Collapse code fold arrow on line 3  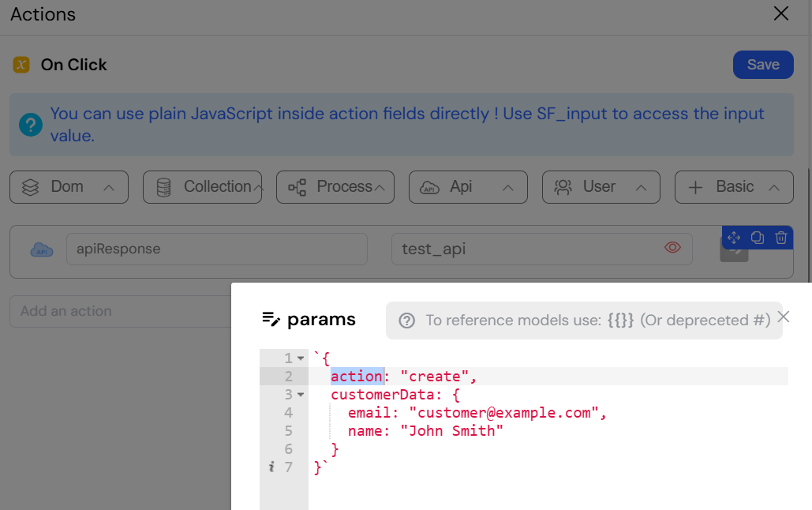(301, 395)
